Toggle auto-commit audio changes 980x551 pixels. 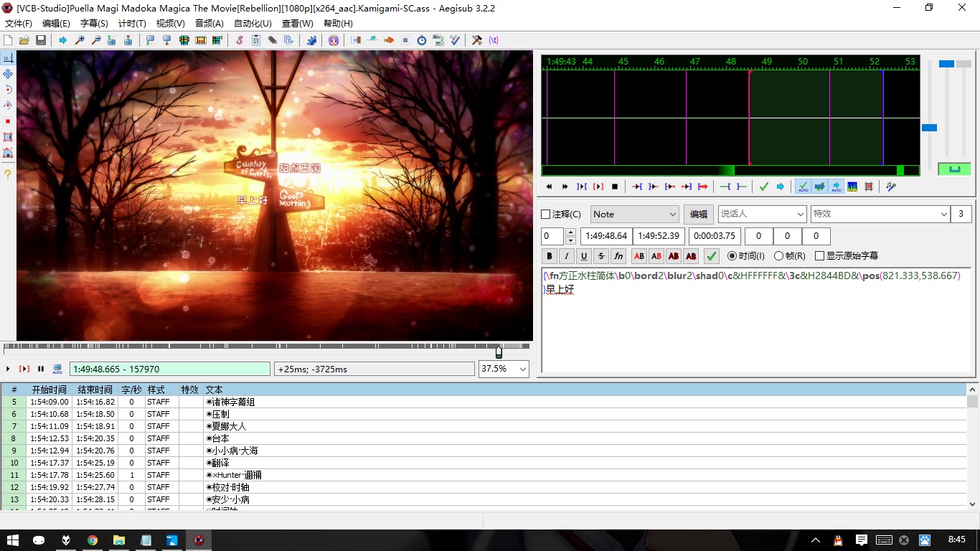[x=803, y=187]
